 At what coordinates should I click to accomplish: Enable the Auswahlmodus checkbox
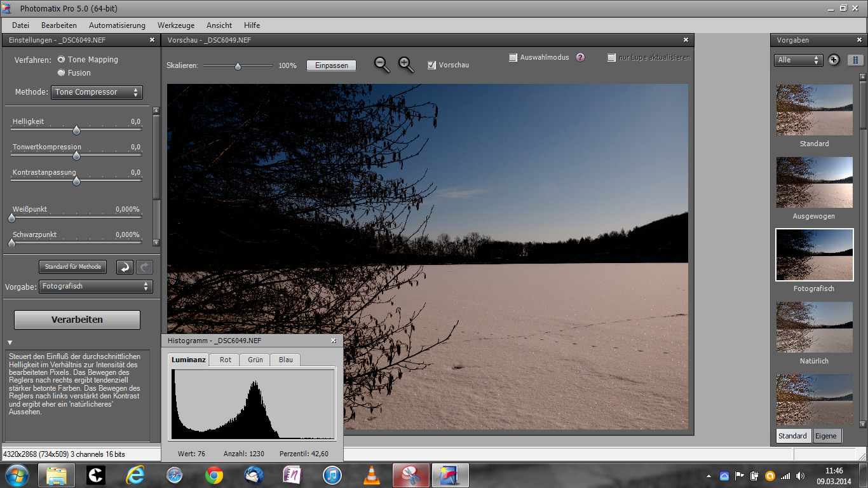(x=513, y=57)
